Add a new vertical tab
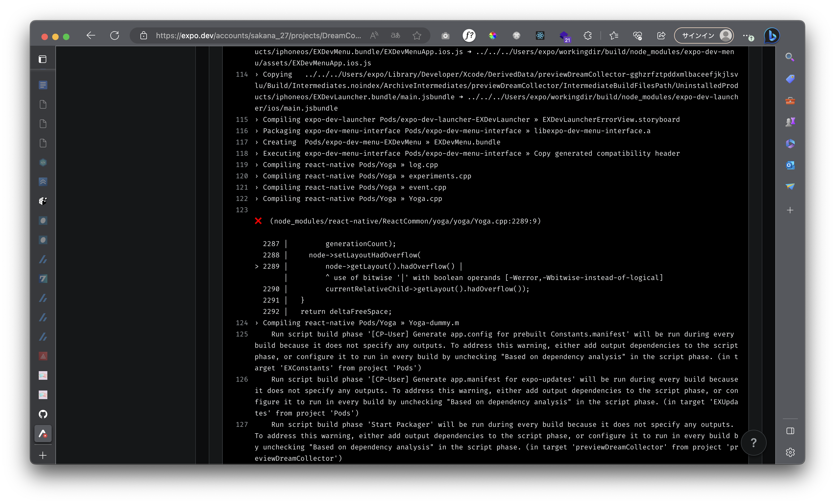835x504 pixels. [x=43, y=455]
